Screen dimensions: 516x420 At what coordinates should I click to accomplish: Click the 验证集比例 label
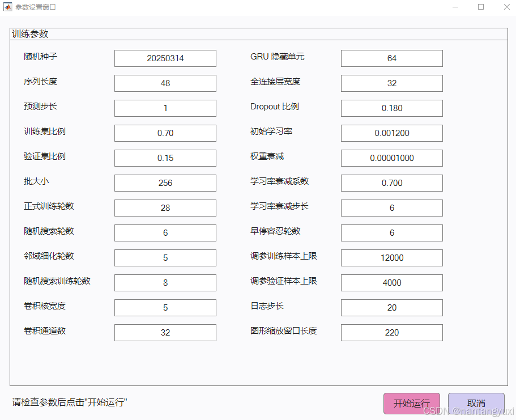[45, 156]
